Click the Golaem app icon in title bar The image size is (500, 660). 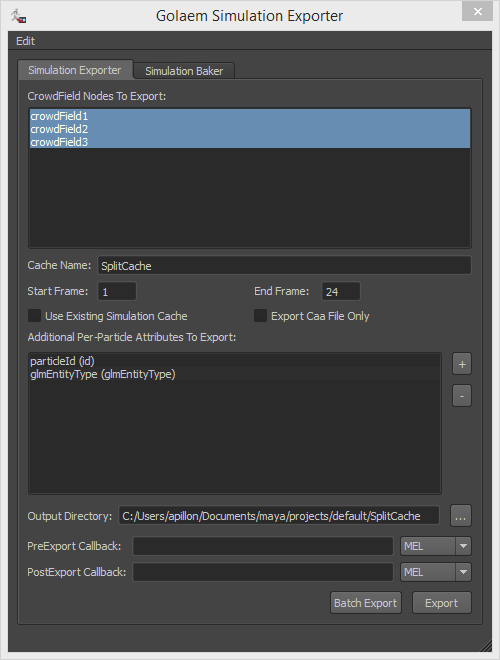19,16
